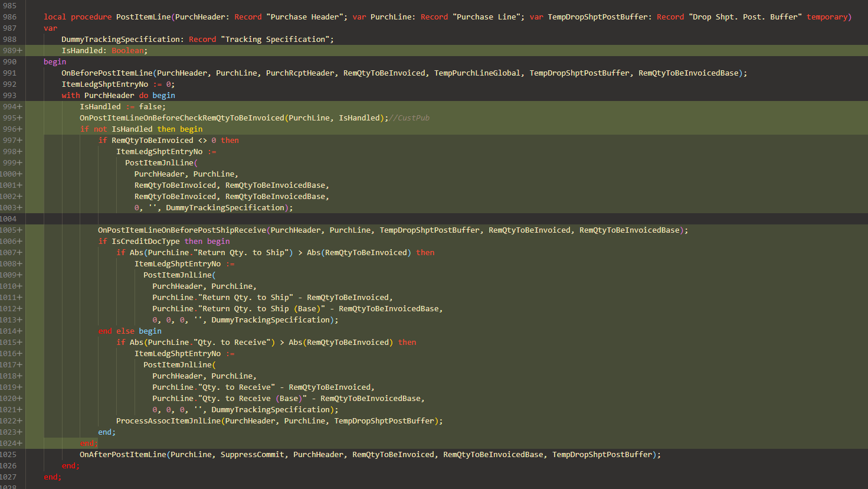This screenshot has width=868, height=489.
Task: Click the //CustPub comment on line 995
Action: [409, 118]
